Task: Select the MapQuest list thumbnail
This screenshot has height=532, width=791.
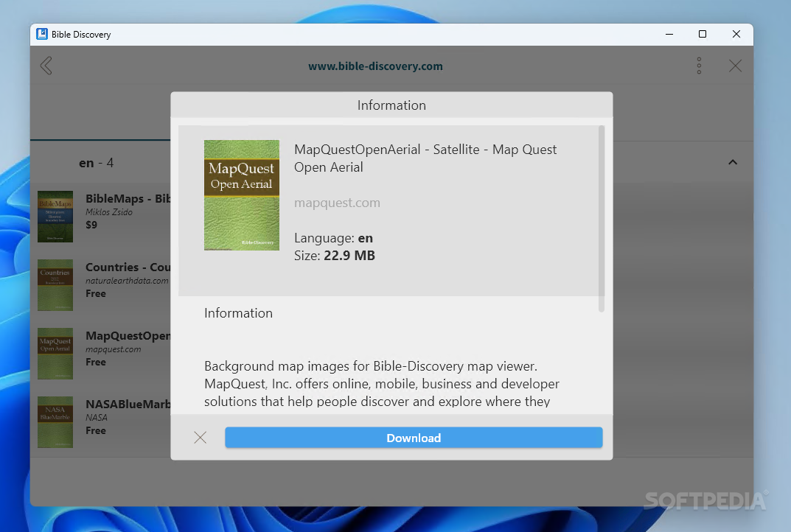Action: click(55, 354)
